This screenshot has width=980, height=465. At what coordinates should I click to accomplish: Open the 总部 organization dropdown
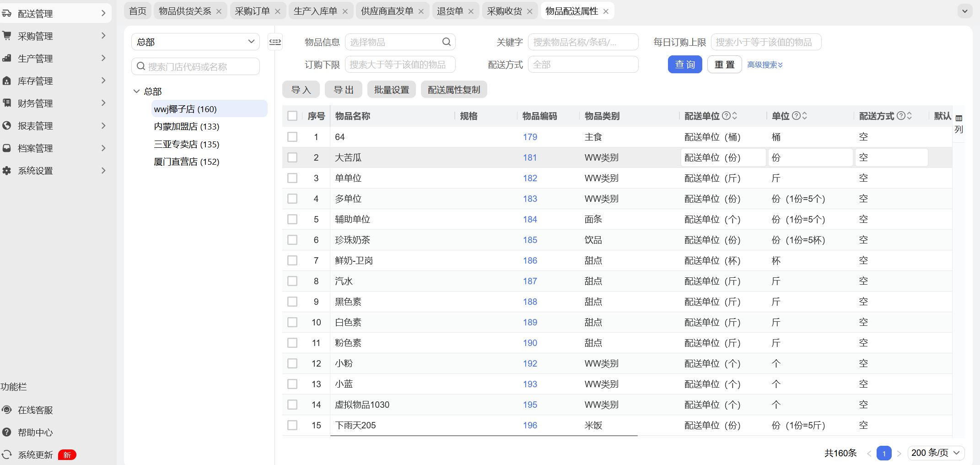tap(195, 42)
